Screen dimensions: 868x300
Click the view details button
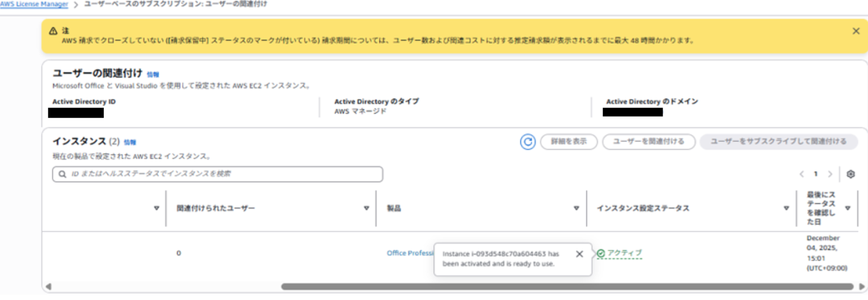click(569, 142)
